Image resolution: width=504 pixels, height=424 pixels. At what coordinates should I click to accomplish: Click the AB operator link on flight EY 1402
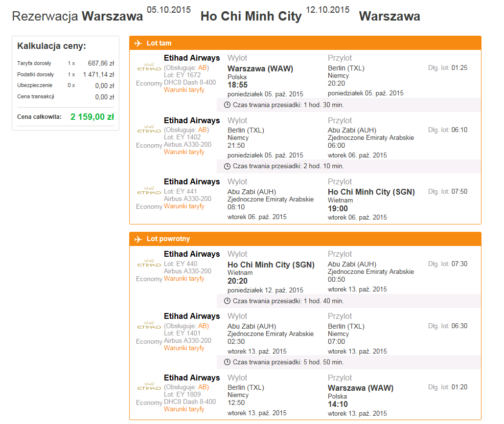coord(203,130)
